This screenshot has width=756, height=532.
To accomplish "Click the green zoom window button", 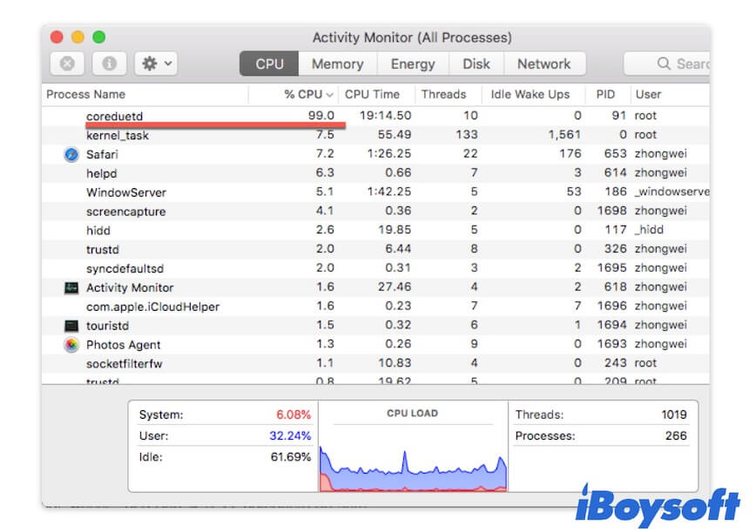I will point(99,37).
